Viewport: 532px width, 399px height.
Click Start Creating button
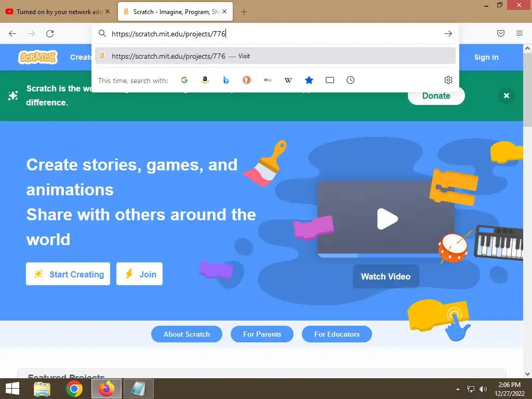68,274
